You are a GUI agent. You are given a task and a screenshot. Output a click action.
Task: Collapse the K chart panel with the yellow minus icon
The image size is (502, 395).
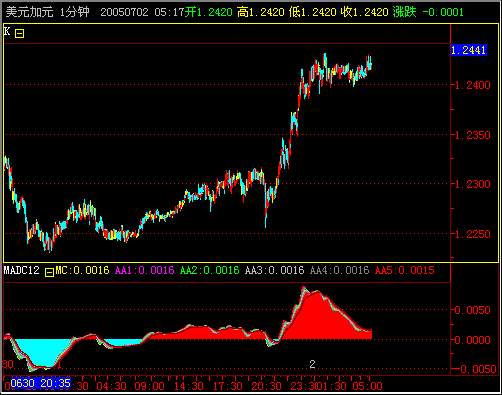(x=19, y=33)
